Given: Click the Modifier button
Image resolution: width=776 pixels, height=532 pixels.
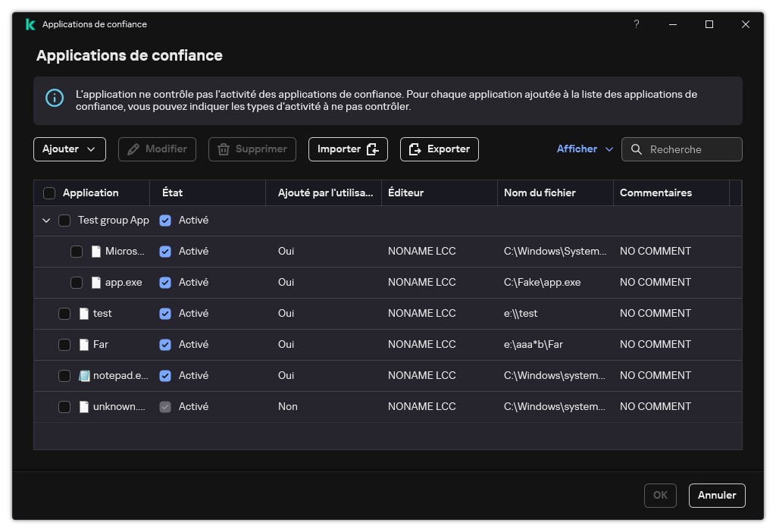Looking at the screenshot, I should pyautogui.click(x=157, y=149).
